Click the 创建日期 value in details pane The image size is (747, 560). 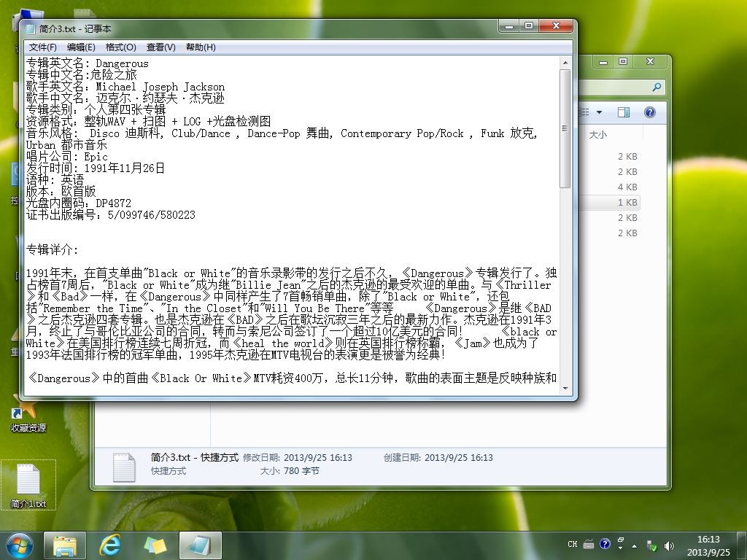458,458
